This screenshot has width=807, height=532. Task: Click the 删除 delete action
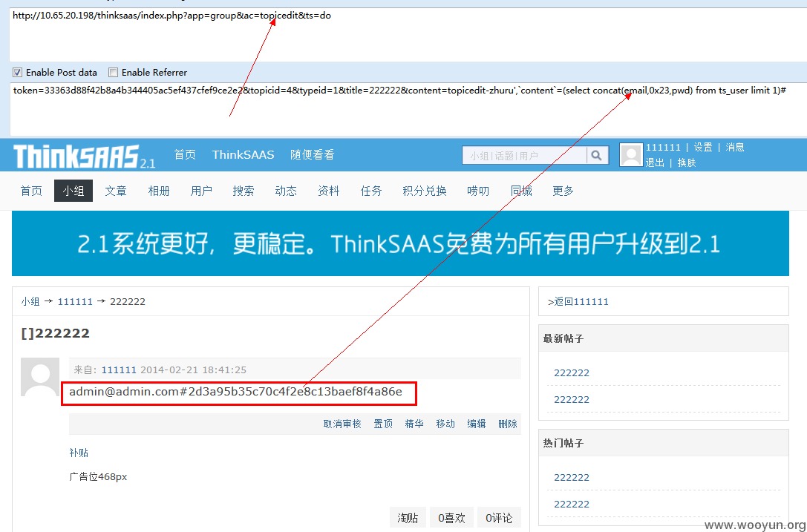508,424
